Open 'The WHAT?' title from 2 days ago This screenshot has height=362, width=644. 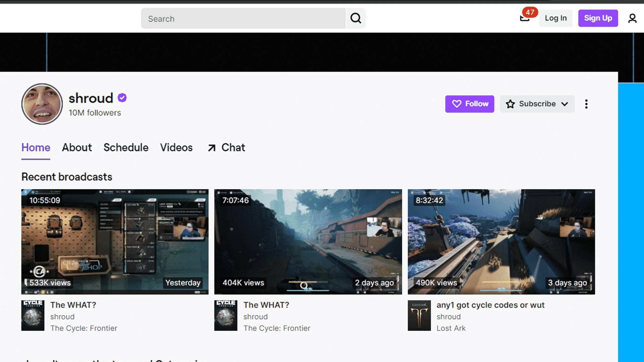[266, 305]
